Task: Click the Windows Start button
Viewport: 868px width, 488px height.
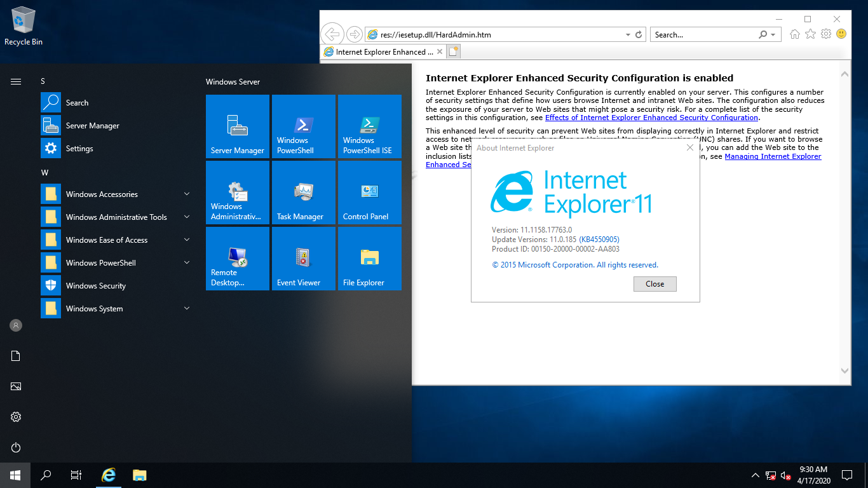Action: tap(15, 475)
